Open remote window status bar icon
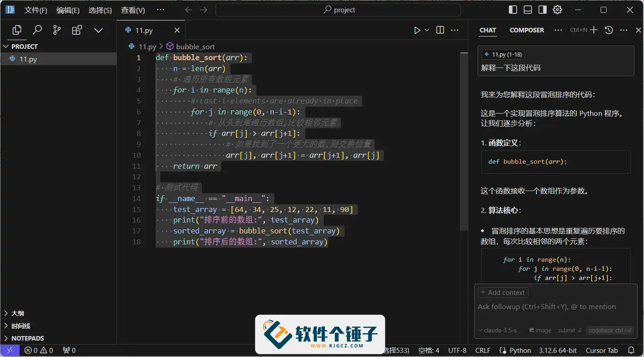The height and width of the screenshot is (357, 644). (10, 350)
